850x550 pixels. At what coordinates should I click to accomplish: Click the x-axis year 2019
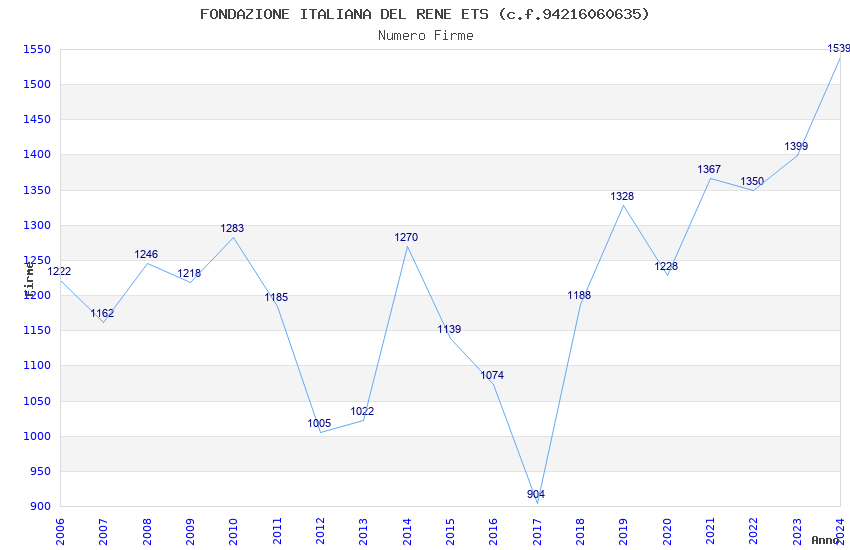point(623,532)
